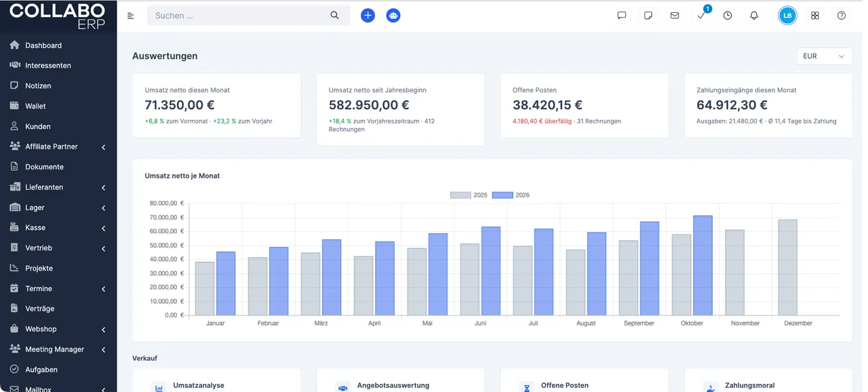Click the Juni 2026 blue bar
The width and height of the screenshot is (868, 392).
click(x=491, y=271)
